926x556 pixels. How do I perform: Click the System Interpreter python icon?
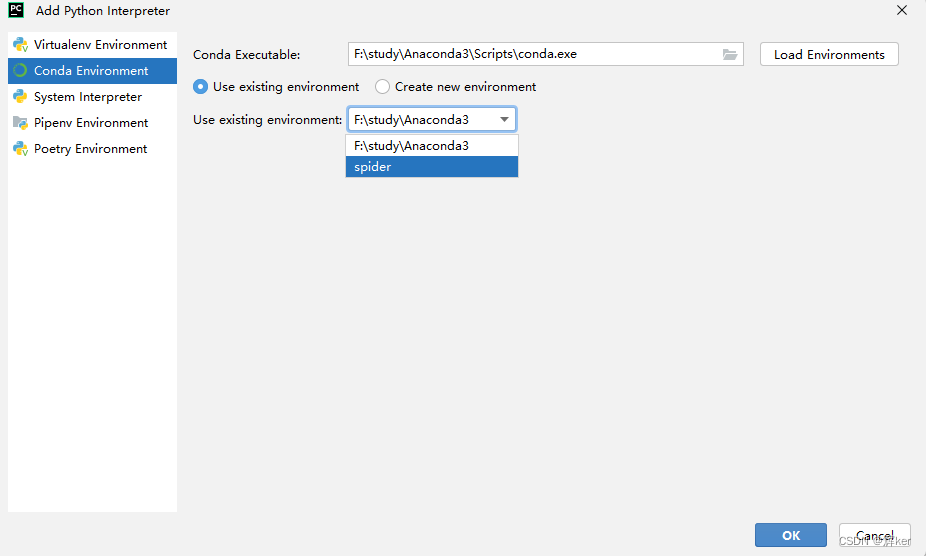21,96
